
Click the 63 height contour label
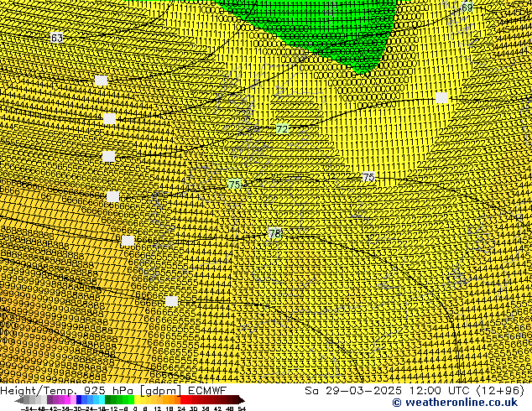point(57,37)
